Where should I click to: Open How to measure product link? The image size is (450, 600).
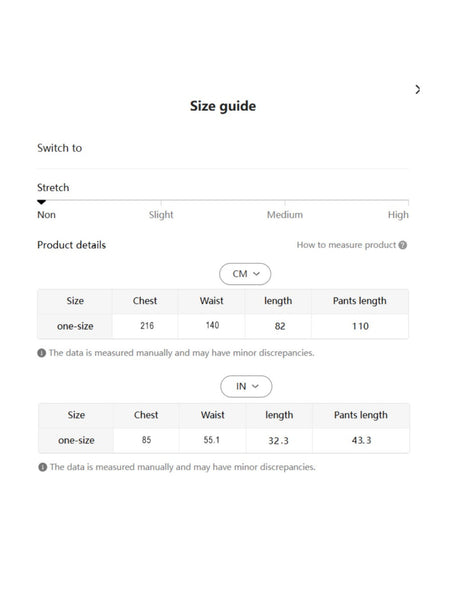[346, 245]
